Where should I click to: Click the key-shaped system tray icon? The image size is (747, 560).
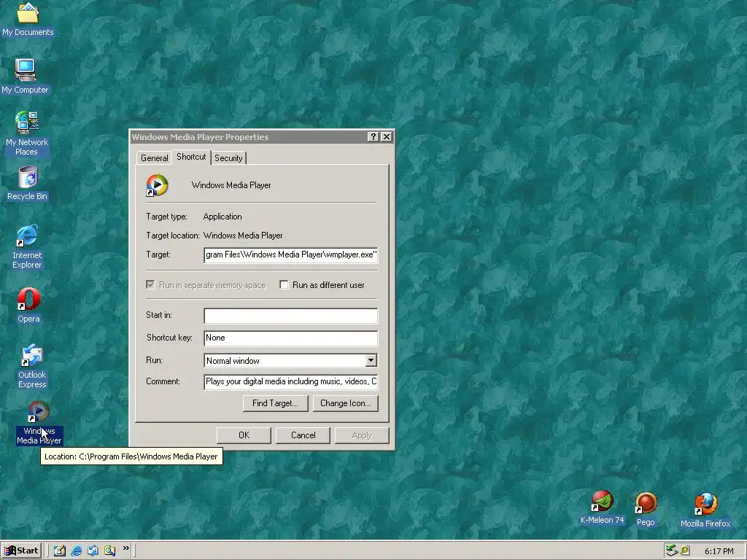685,551
